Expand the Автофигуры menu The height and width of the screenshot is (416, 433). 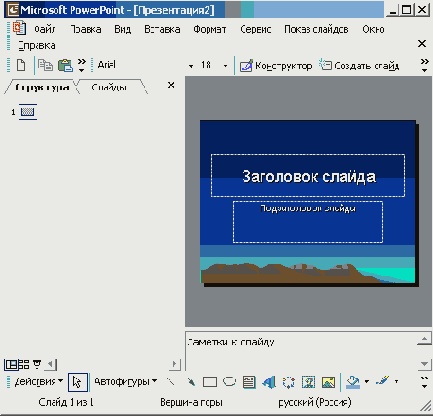click(x=125, y=381)
